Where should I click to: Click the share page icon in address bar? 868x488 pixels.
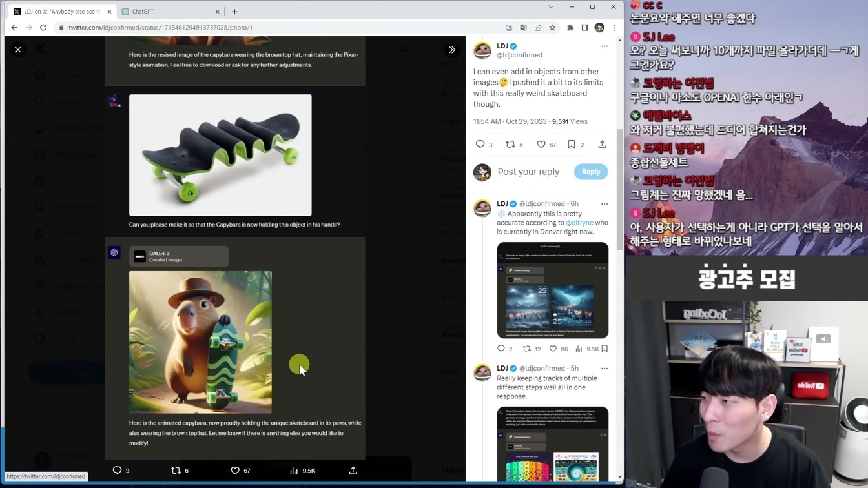tap(538, 28)
